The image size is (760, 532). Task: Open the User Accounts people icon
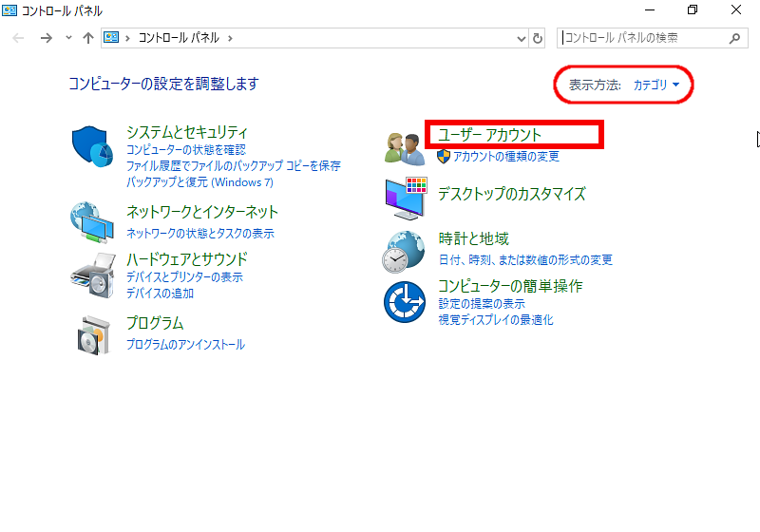coord(403,148)
